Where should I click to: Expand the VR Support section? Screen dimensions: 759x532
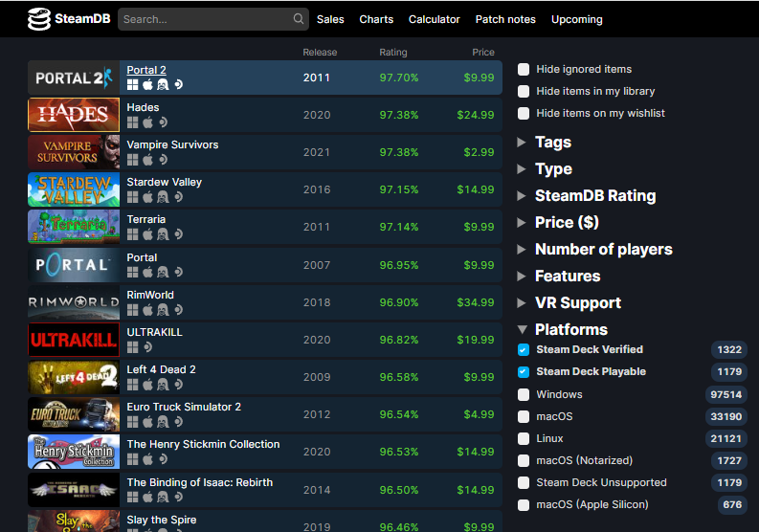pyautogui.click(x=569, y=303)
